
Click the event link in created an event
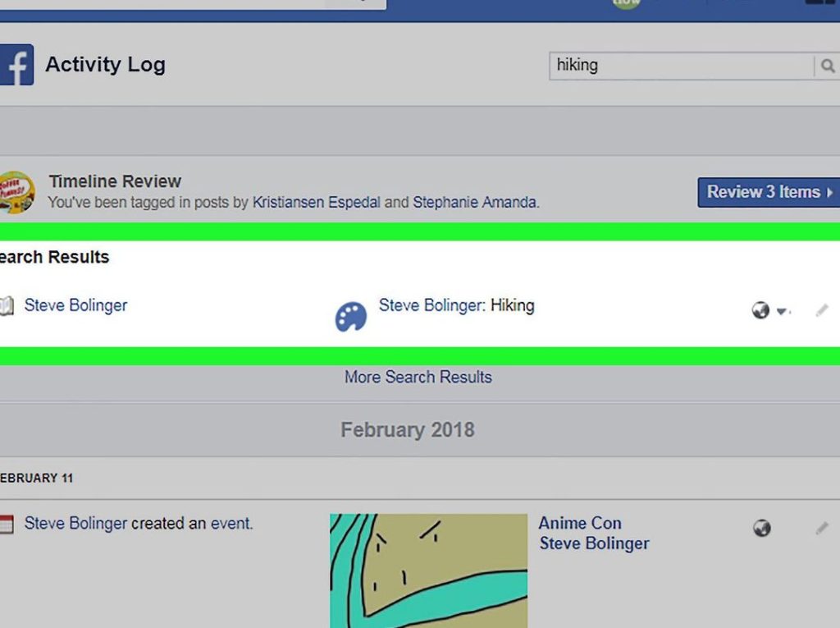pos(230,523)
